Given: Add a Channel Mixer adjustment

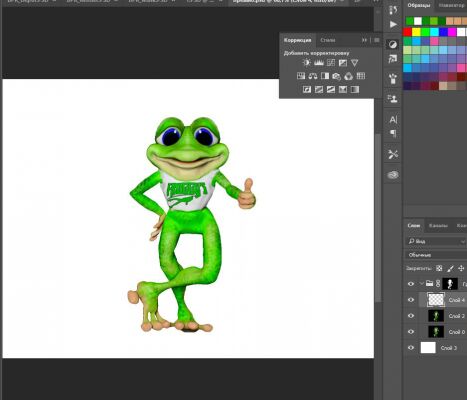Looking at the screenshot, I should pyautogui.click(x=349, y=76).
